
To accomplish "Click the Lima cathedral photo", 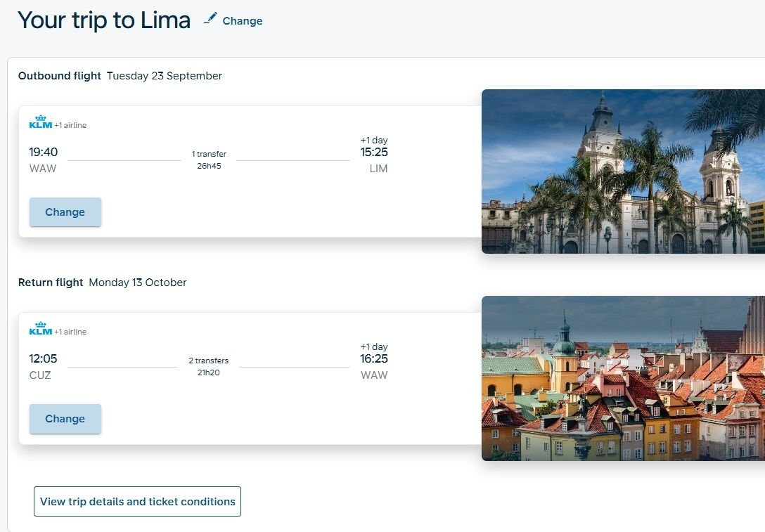I will tap(622, 171).
